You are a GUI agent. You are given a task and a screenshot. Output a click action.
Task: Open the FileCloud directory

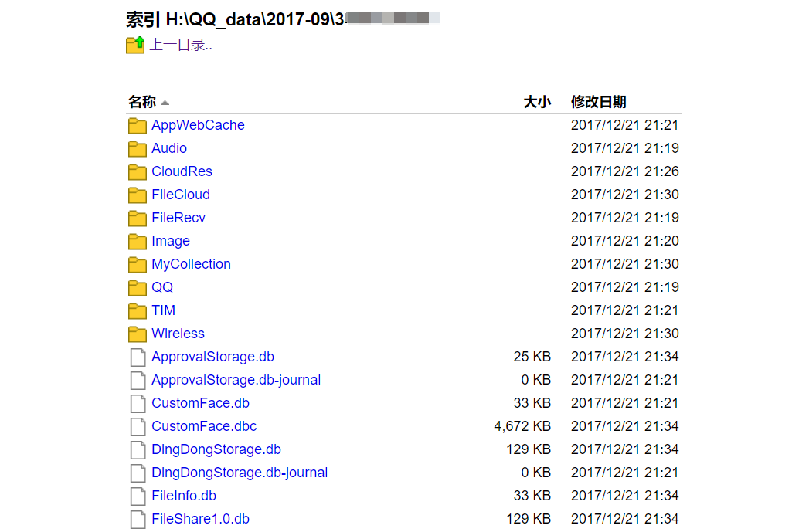point(181,195)
